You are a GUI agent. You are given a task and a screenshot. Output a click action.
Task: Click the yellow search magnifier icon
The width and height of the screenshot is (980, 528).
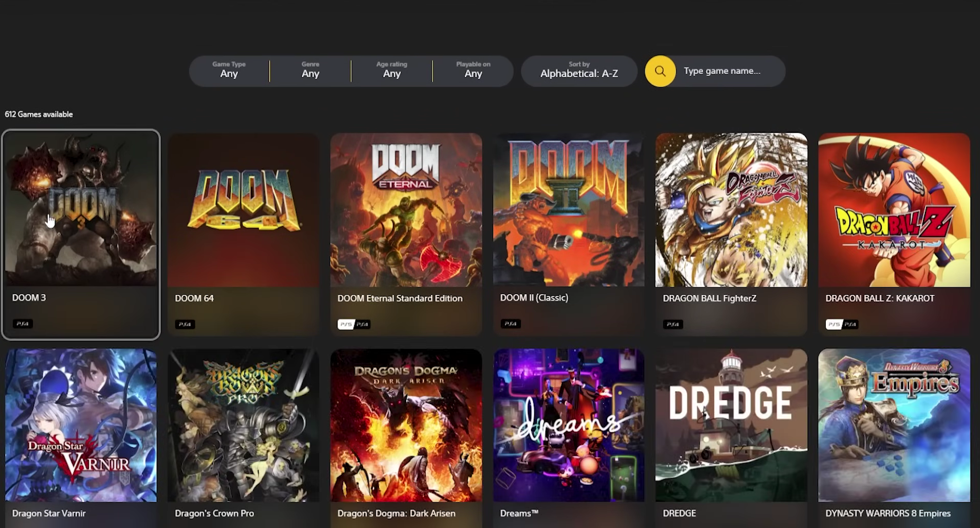click(x=660, y=71)
